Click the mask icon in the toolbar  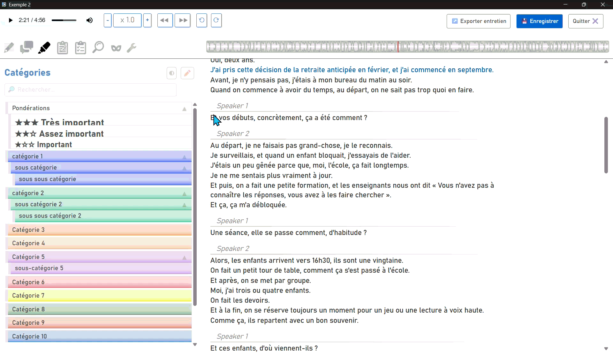point(116,48)
